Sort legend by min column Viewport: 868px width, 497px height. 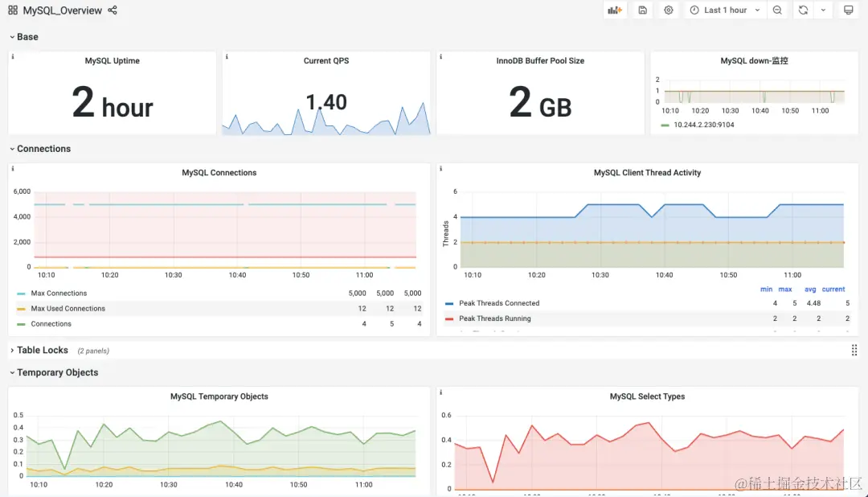[x=766, y=290]
